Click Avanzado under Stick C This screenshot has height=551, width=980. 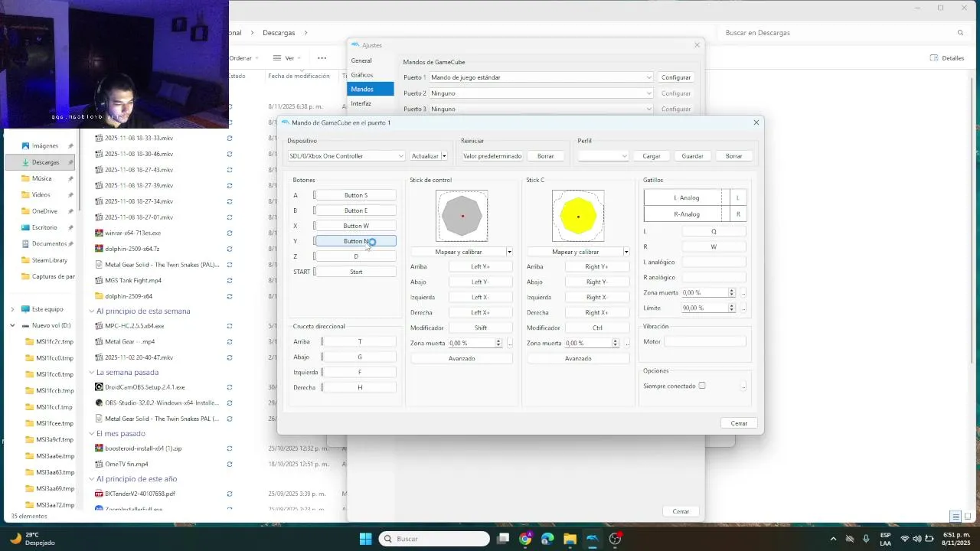[578, 359]
